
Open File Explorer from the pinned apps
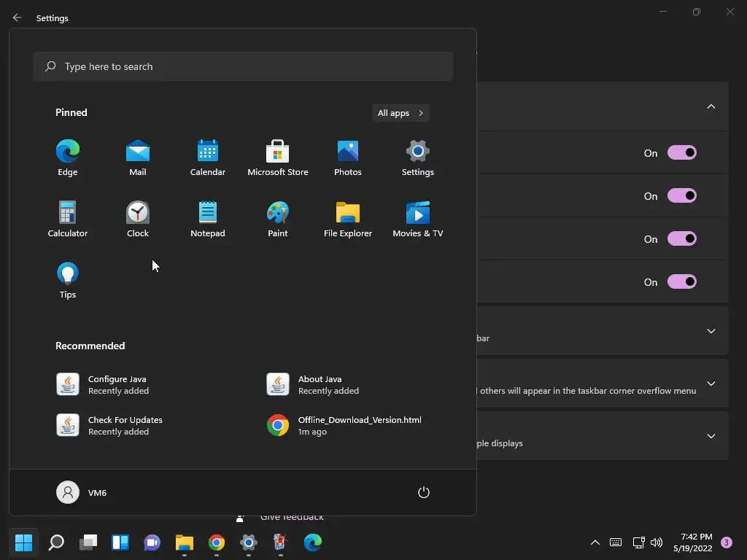coord(348,219)
